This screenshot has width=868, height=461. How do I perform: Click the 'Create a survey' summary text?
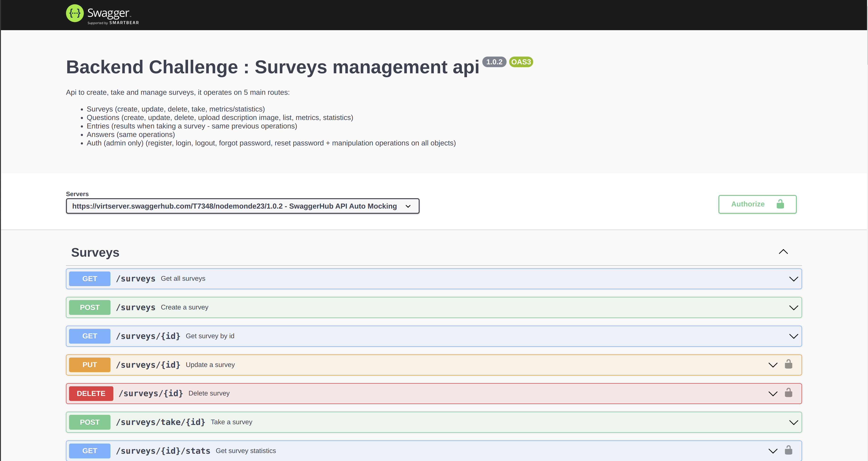click(185, 307)
